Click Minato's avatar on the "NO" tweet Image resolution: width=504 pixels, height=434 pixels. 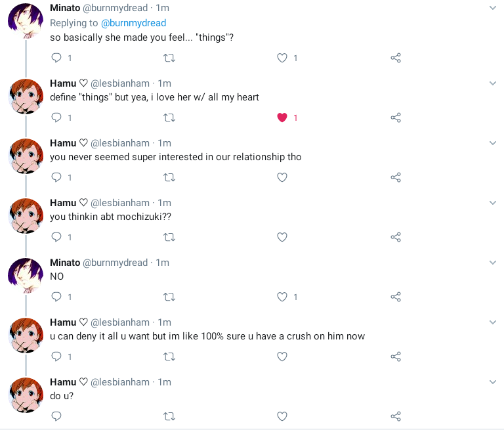pos(26,276)
